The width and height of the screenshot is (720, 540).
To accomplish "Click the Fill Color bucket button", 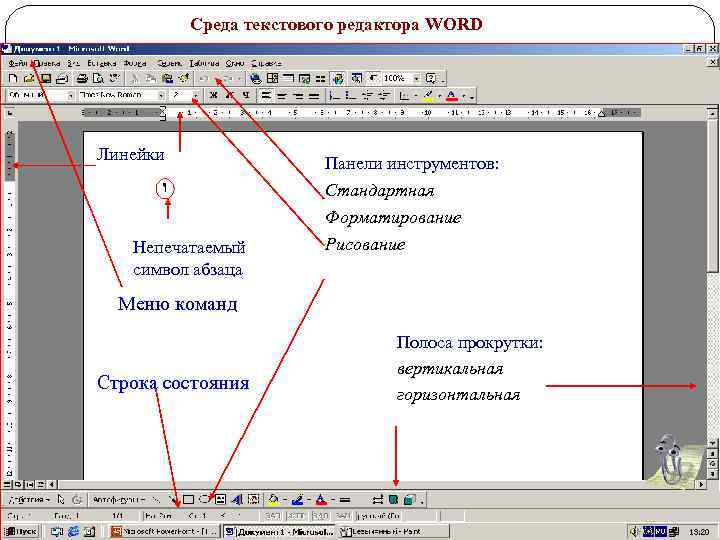I will point(274,499).
